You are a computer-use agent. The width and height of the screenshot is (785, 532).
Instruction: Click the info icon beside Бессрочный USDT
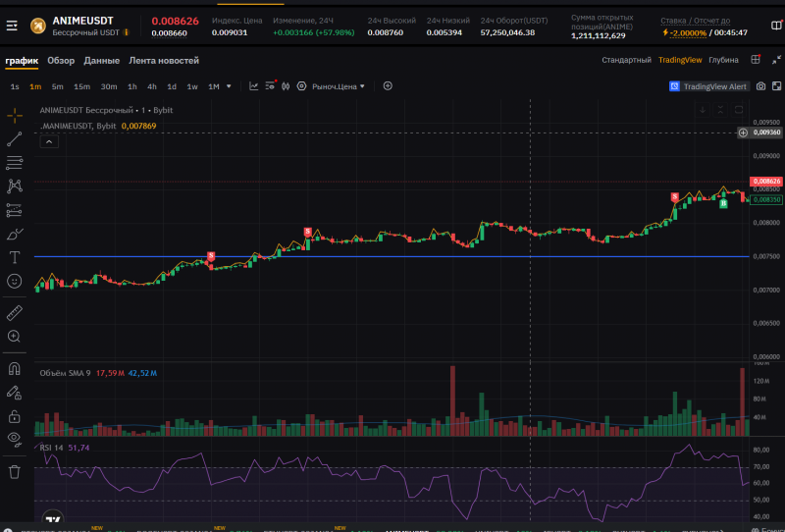127,32
